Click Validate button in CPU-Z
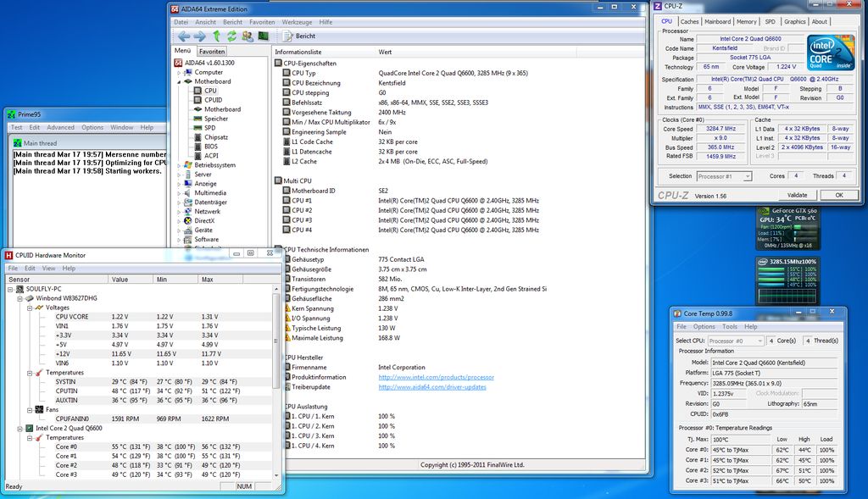The width and height of the screenshot is (868, 499). point(797,196)
